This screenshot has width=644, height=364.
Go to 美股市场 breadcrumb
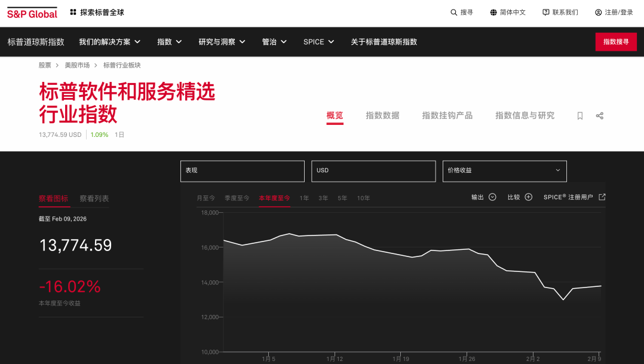click(77, 65)
